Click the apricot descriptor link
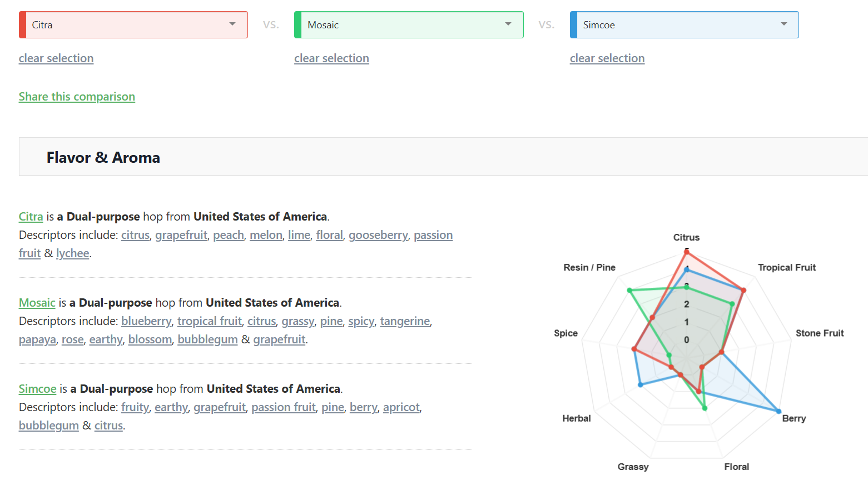This screenshot has height=490, width=868. 401,407
